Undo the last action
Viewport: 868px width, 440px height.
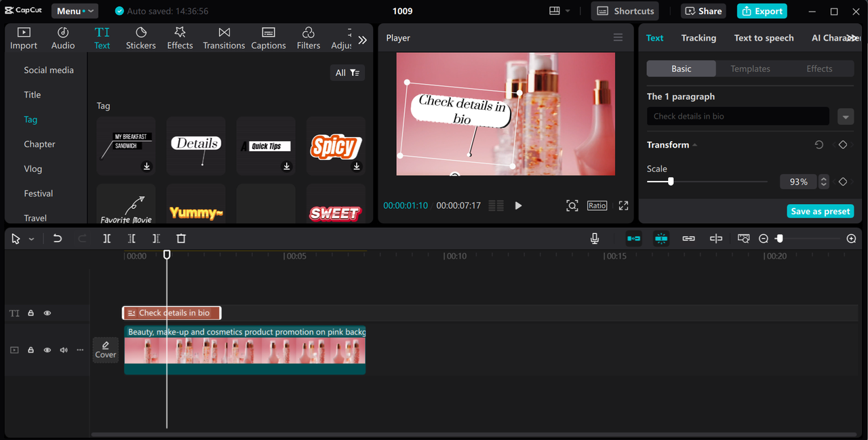(x=58, y=239)
